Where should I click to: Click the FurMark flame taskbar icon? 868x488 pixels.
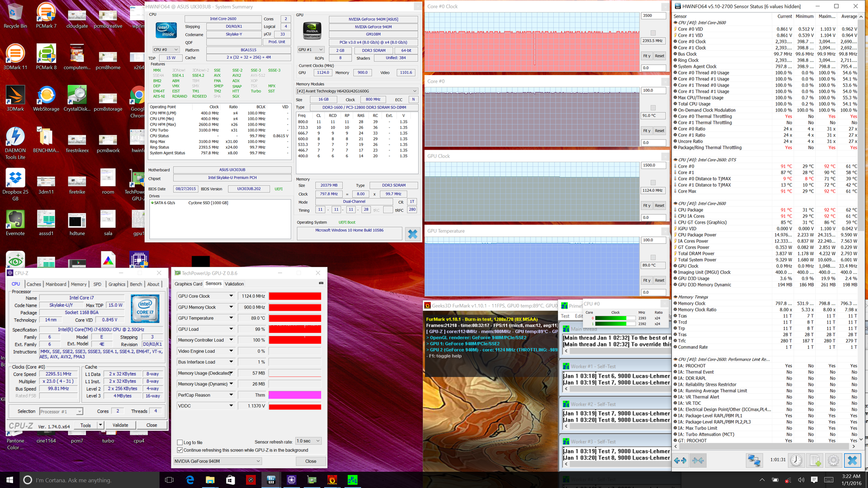[332, 480]
